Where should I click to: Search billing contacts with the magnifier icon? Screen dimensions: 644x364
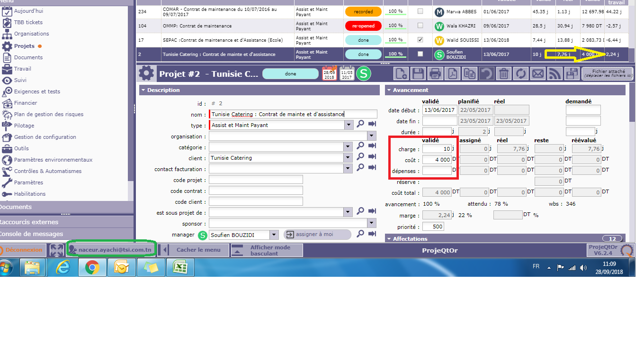(x=360, y=168)
